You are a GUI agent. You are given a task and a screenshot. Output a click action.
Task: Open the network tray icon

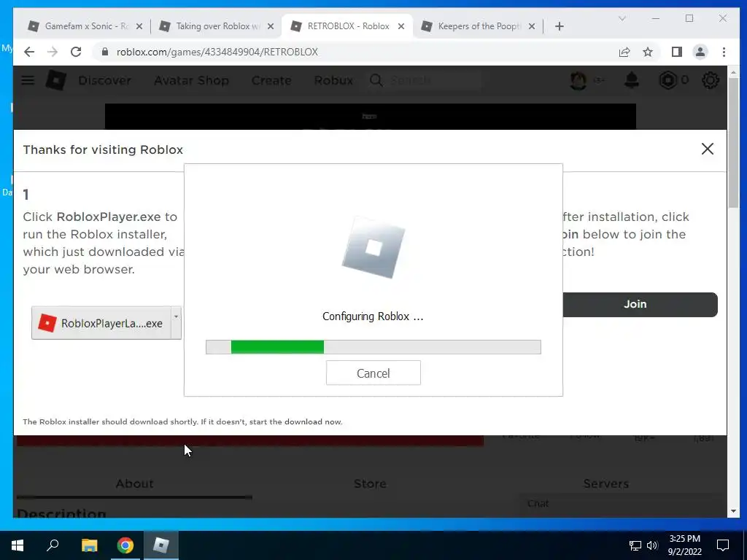click(x=635, y=545)
